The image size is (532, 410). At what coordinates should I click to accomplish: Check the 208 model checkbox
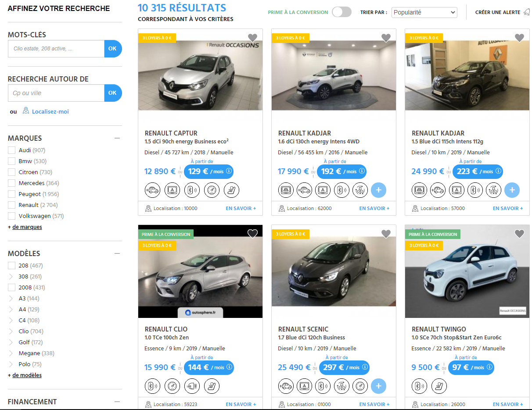tap(12, 266)
